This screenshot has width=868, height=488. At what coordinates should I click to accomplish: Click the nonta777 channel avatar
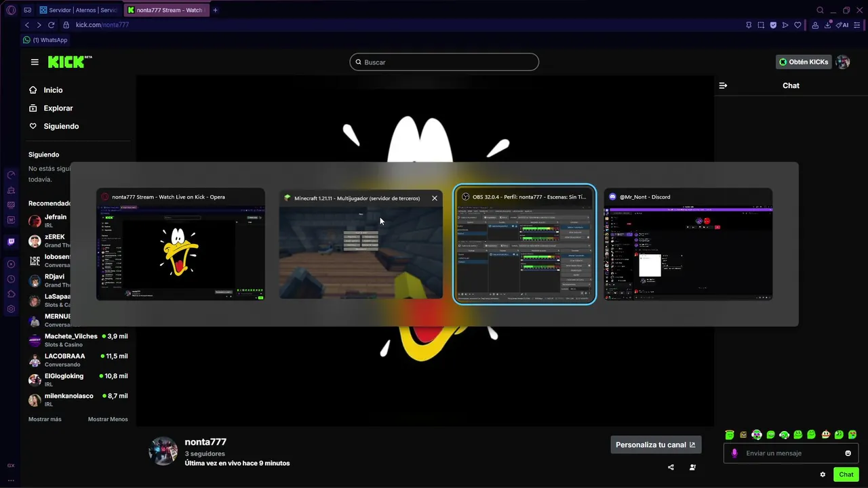point(163,451)
